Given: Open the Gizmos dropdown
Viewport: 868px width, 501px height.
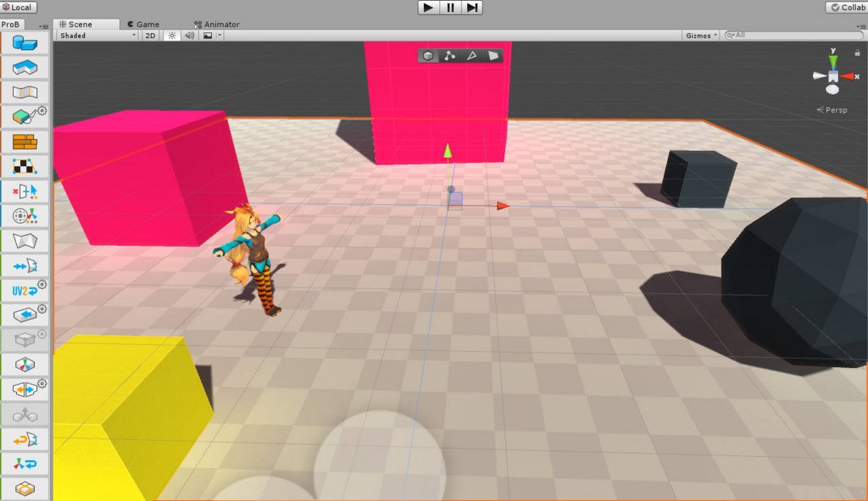Looking at the screenshot, I should coord(701,36).
